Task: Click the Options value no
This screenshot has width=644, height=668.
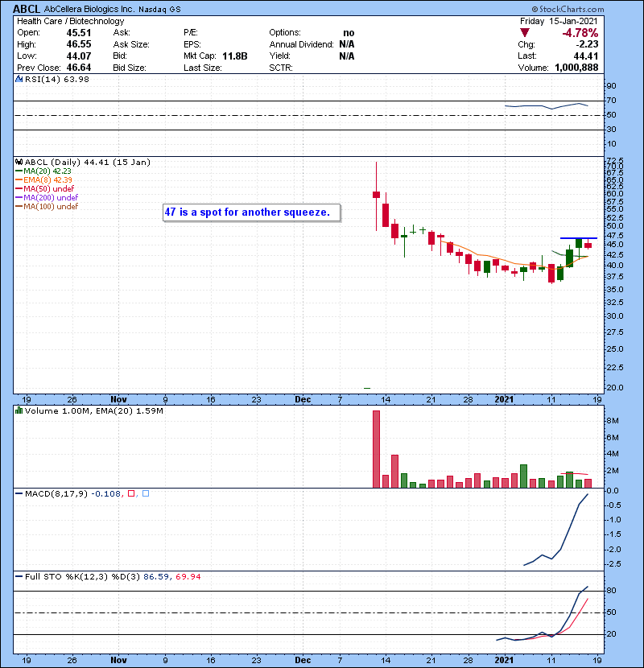Action: click(349, 33)
